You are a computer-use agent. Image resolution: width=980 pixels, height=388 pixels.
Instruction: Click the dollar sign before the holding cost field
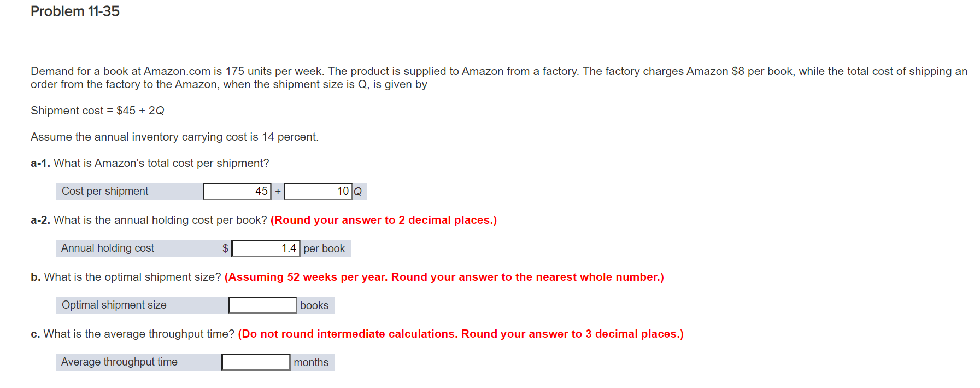(x=225, y=248)
